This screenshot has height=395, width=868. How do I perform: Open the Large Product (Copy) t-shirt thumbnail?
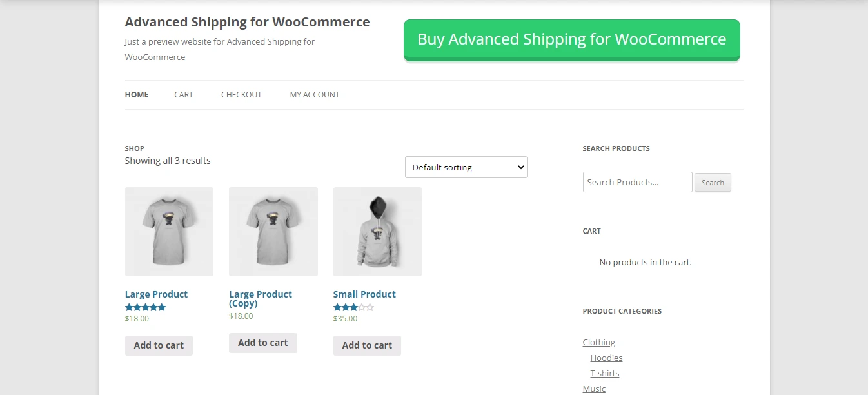click(x=273, y=232)
